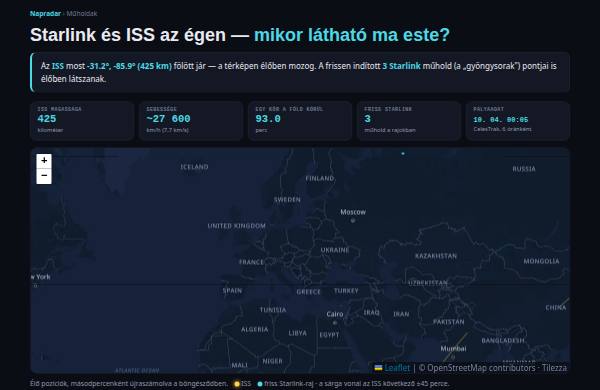
Task: Click the UNITED KINGDOM map label
Action: click(236, 226)
